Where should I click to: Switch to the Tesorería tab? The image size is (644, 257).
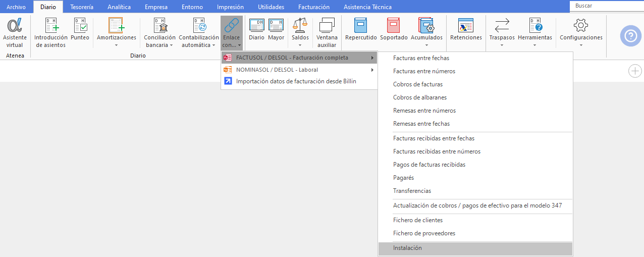coord(81,7)
